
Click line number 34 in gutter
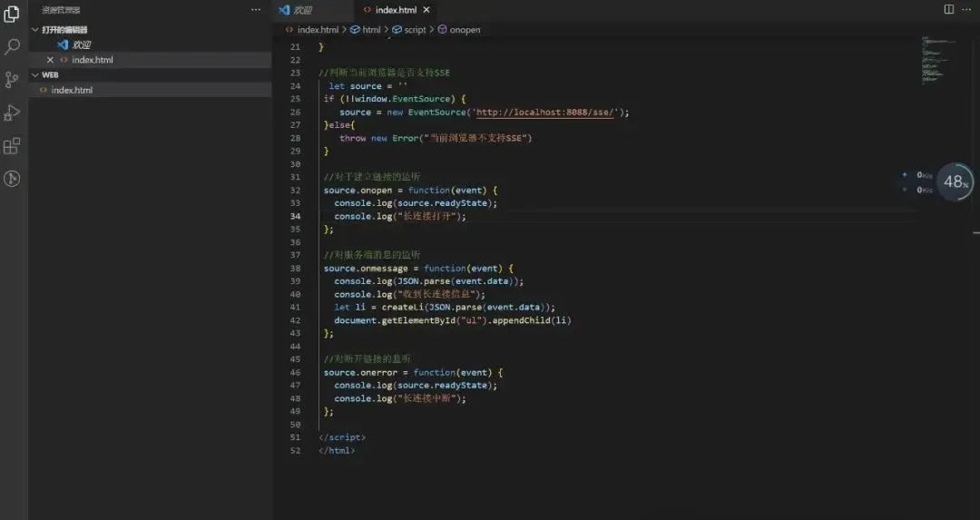point(295,216)
